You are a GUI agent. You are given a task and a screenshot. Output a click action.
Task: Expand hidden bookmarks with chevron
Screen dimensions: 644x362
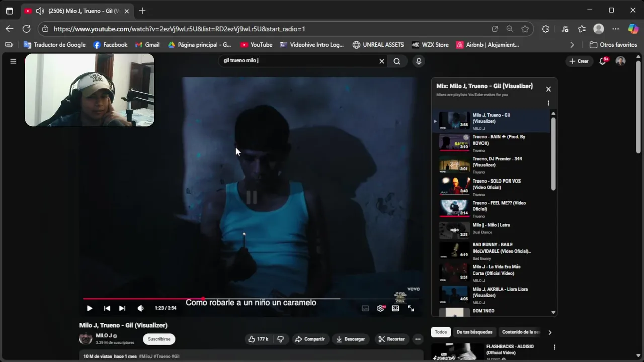point(572,45)
